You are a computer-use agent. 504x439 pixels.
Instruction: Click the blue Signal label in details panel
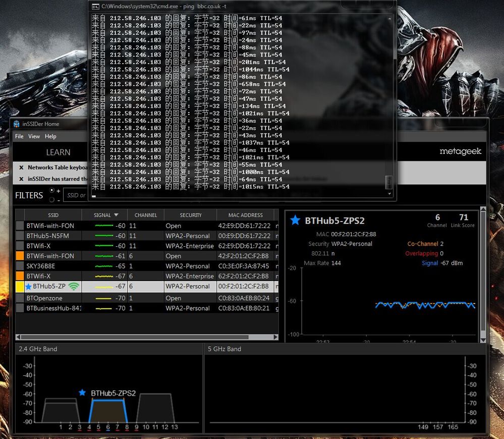pos(430,263)
